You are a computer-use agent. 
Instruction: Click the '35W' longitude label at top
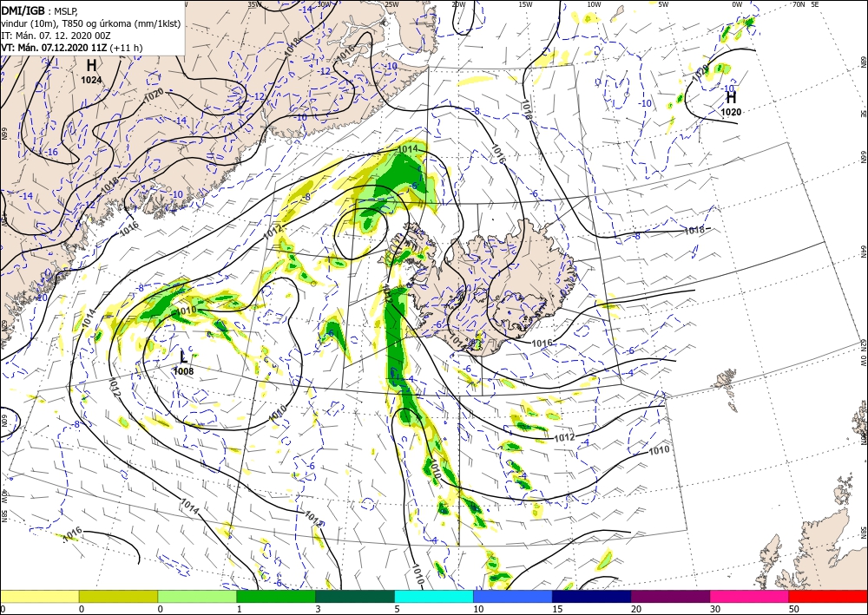pos(255,4)
